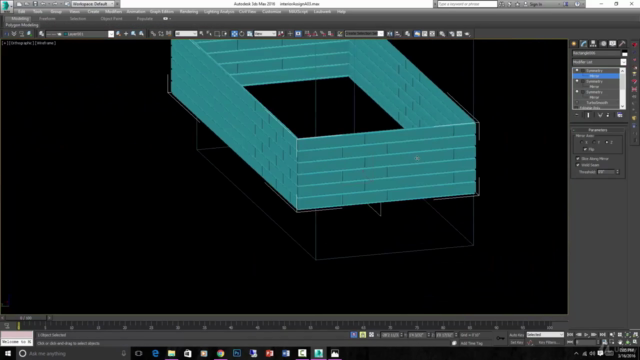Open the Display command panel tab

613,44
